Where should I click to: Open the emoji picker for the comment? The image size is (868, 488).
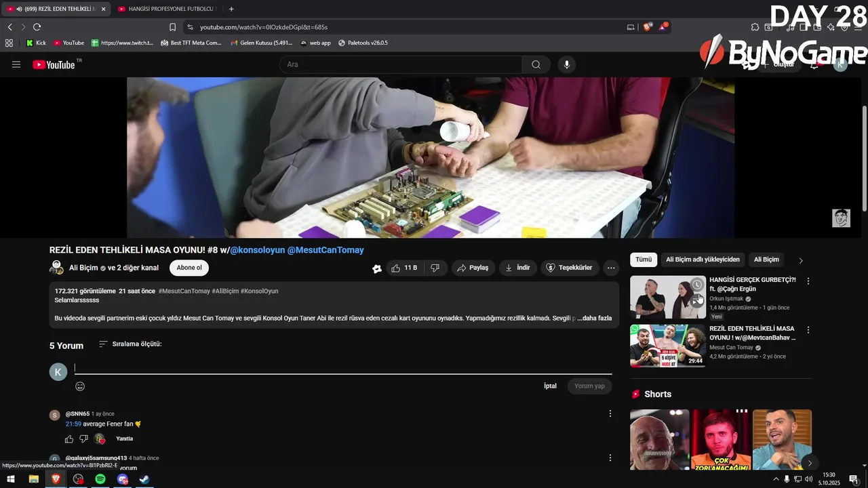(80, 386)
